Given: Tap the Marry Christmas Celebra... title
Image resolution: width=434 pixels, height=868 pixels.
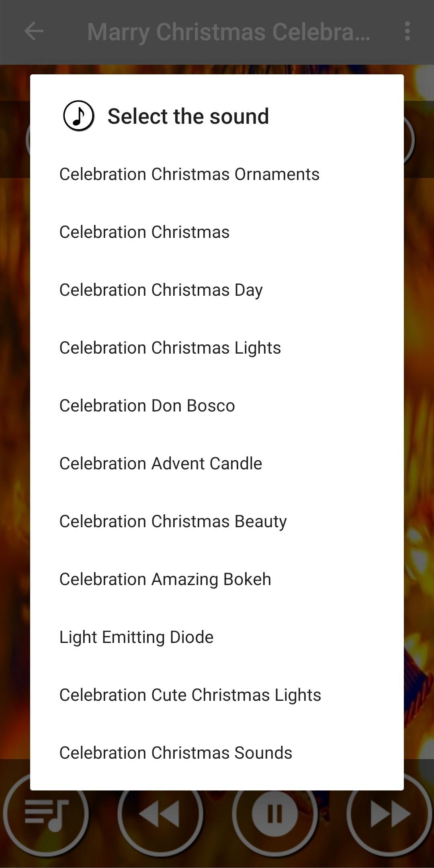Looking at the screenshot, I should 229,32.
